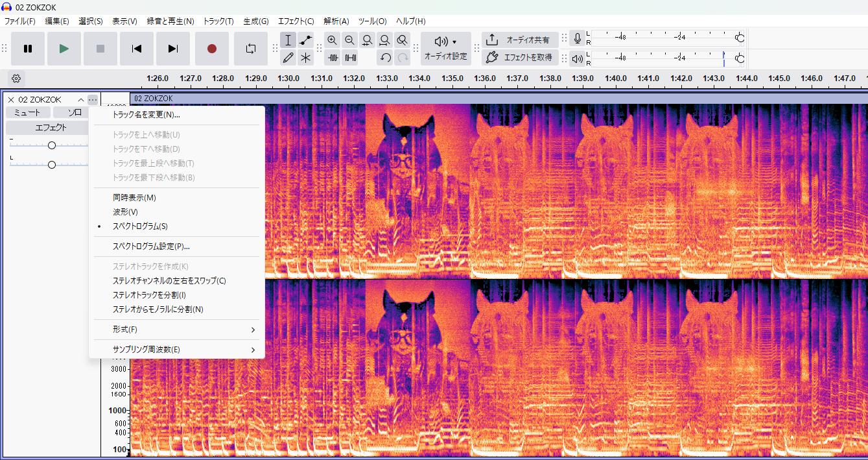The width and height of the screenshot is (868, 460).
Task: Mute the 02 ZOKZOK track
Action: click(27, 112)
